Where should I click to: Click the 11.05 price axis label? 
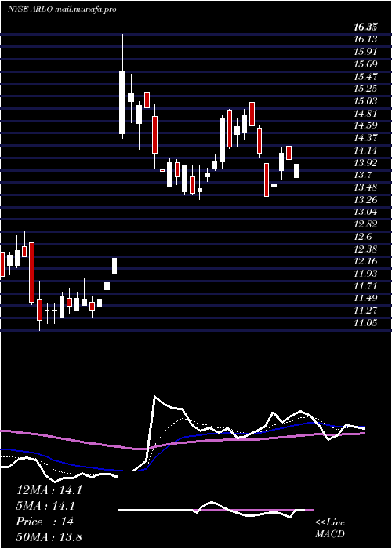pos(365,323)
